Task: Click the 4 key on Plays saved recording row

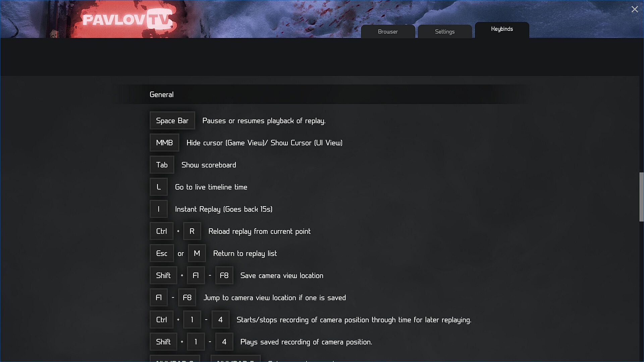Action: coord(224,342)
